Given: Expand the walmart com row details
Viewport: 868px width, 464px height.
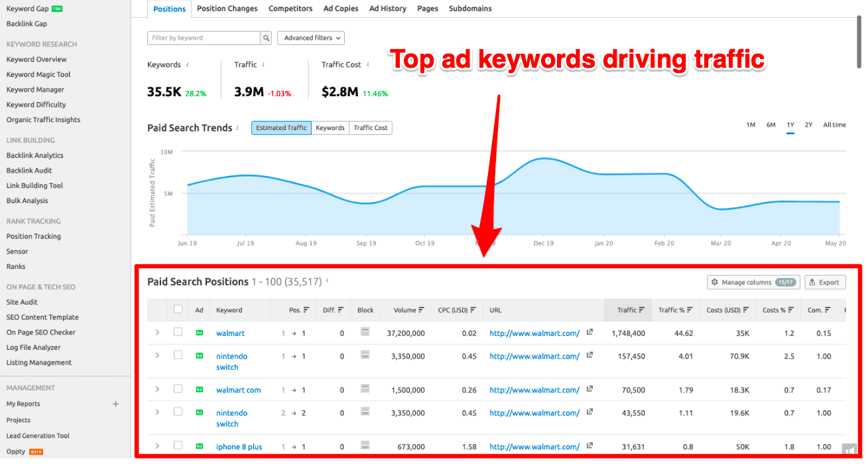Looking at the screenshot, I should pyautogui.click(x=157, y=390).
